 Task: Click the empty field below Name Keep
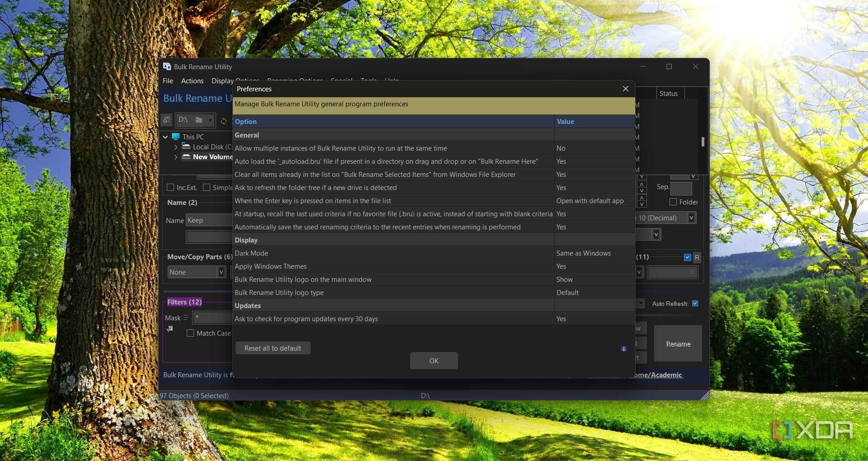coord(209,237)
